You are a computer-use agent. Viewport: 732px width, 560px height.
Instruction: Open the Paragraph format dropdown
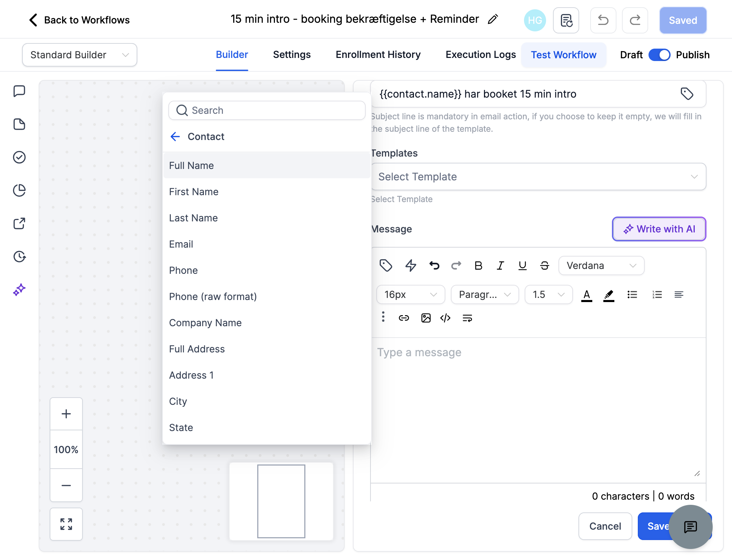click(x=485, y=294)
